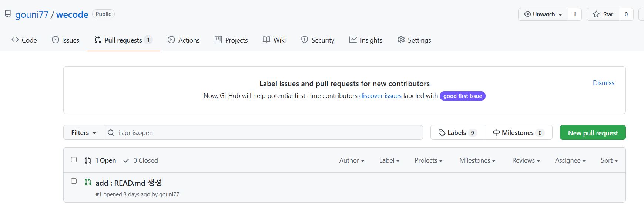Go to the Settings tab
This screenshot has width=644, height=210.
tap(414, 40)
